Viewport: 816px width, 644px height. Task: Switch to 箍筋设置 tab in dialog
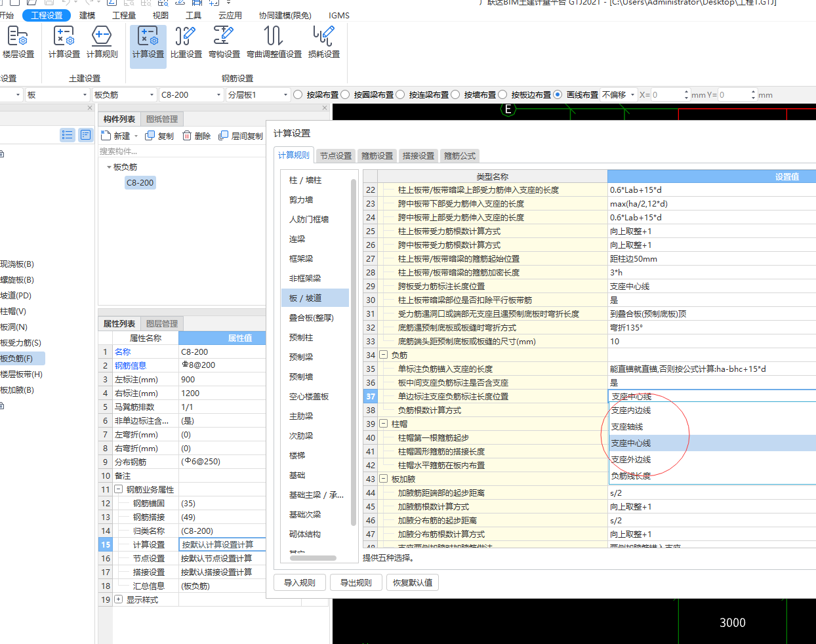377,155
